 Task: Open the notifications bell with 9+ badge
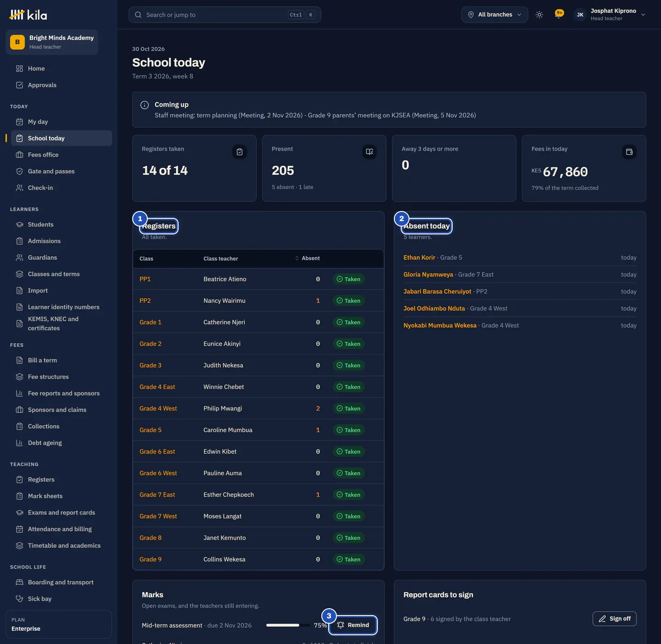point(559,14)
